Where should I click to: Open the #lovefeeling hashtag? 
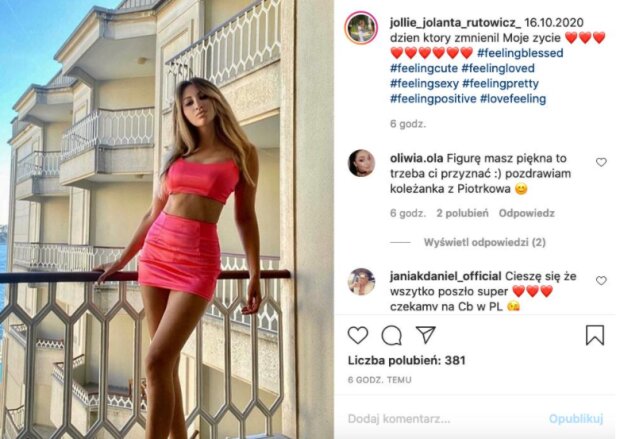513,98
